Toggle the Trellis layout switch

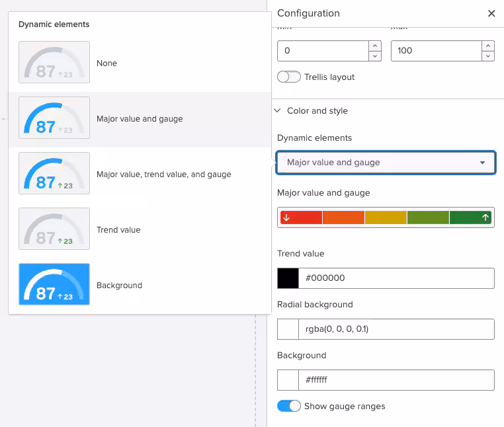289,77
